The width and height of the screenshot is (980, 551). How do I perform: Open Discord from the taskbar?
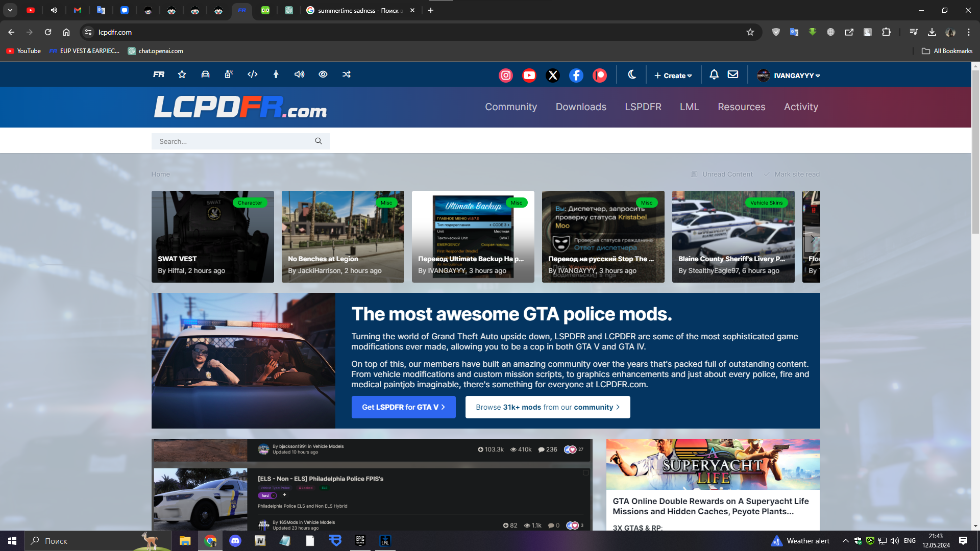235,541
